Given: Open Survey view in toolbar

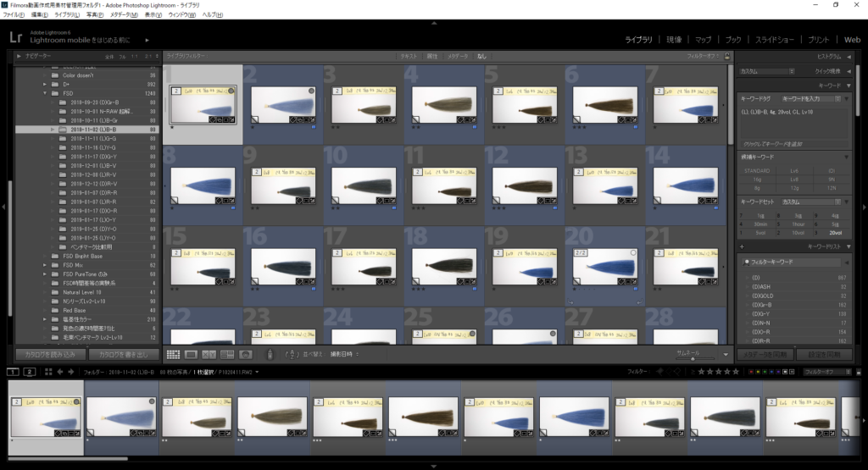Looking at the screenshot, I should (227, 354).
